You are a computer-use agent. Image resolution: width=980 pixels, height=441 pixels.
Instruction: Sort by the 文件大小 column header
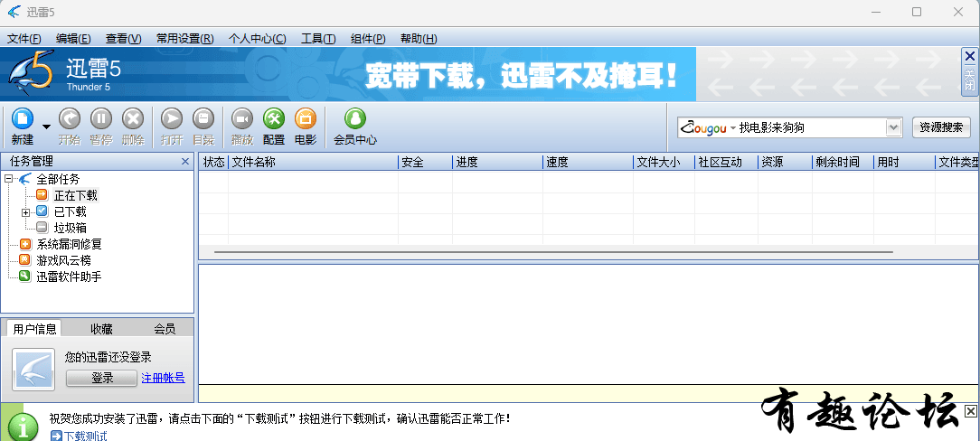pyautogui.click(x=664, y=163)
